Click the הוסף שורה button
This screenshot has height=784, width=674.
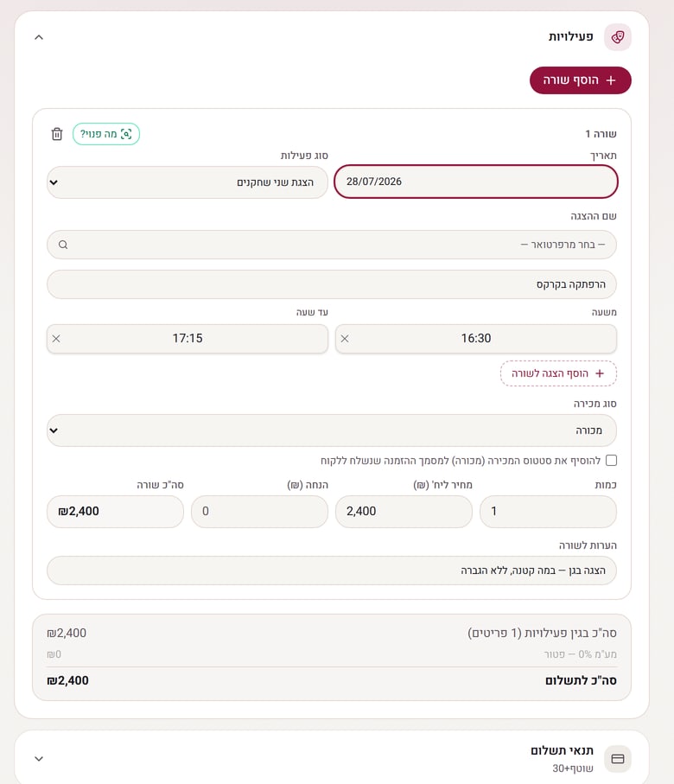580,80
